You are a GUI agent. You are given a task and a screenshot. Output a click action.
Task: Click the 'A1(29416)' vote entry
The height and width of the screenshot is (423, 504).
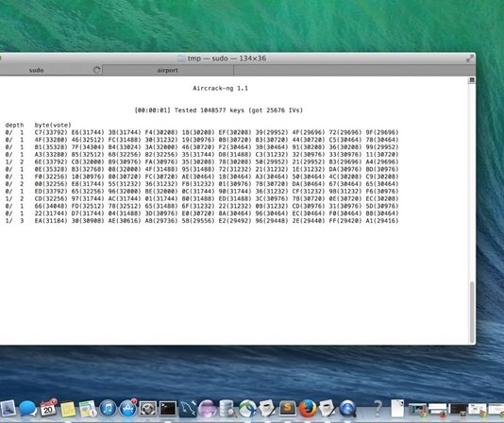(x=382, y=221)
